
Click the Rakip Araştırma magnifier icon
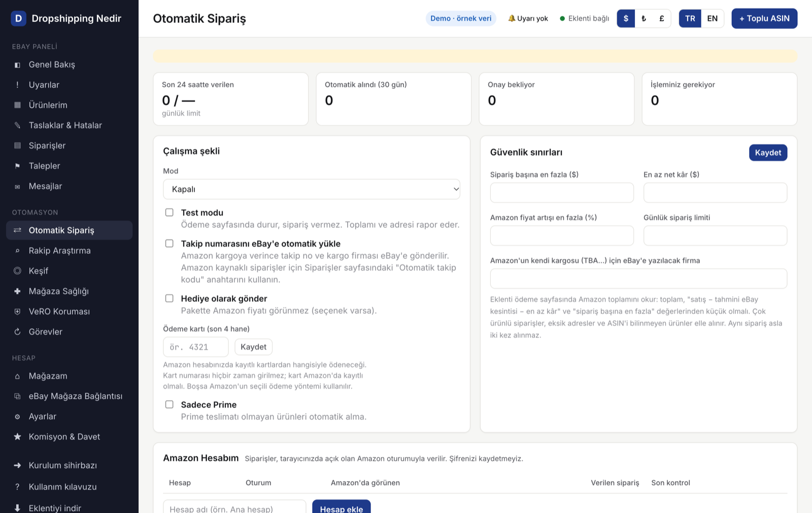(17, 251)
